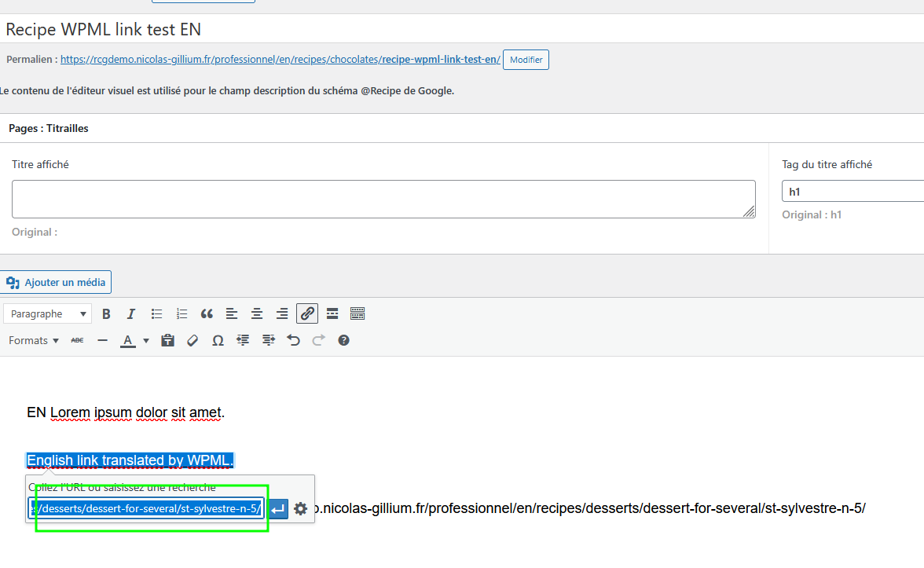The width and height of the screenshot is (924, 568).
Task: Click in the Titre affiché text area
Action: [383, 200]
